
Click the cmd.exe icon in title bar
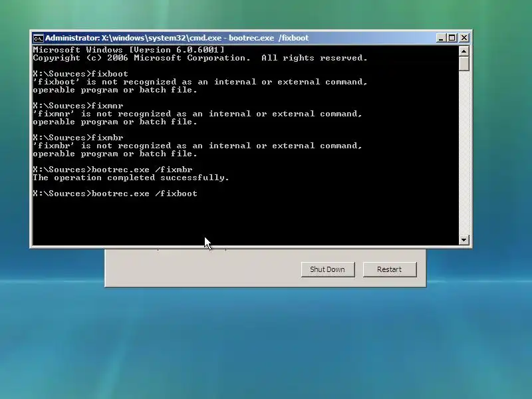pyautogui.click(x=39, y=38)
